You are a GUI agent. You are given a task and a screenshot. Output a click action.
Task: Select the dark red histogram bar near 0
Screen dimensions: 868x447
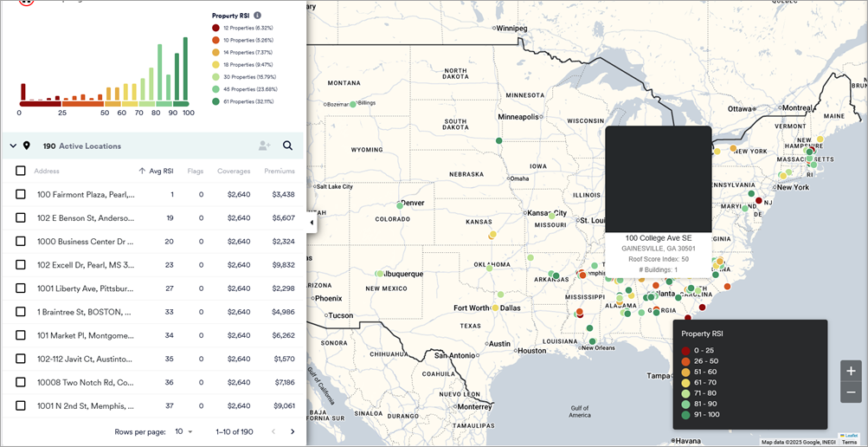[23, 93]
